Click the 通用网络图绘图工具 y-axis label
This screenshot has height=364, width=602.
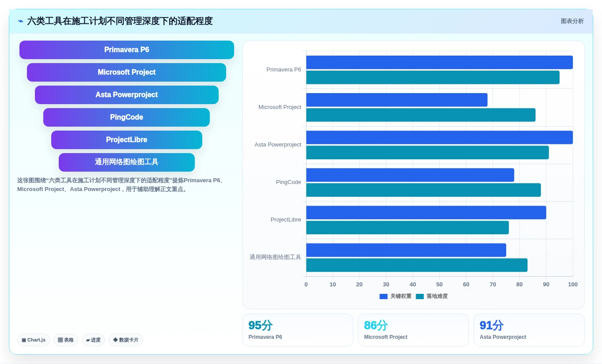(x=275, y=257)
